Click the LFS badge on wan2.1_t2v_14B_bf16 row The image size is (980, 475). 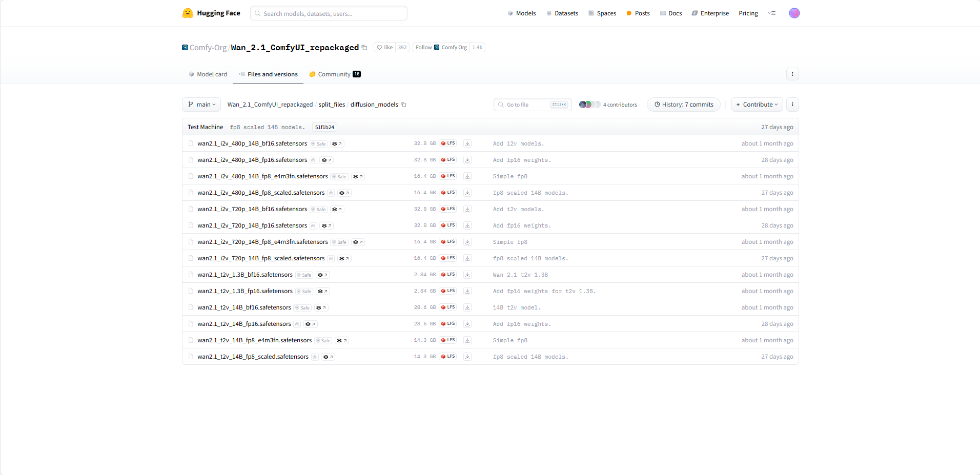[448, 307]
